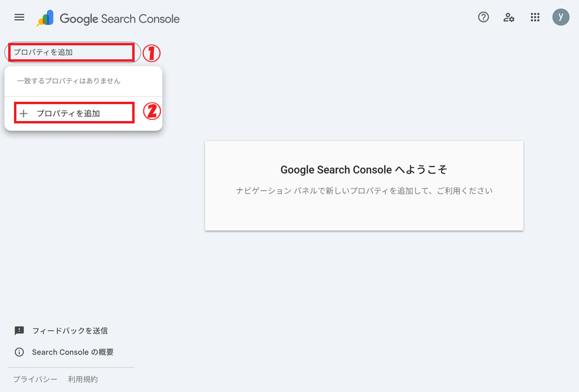Focus the プロパティを追加 search field
The height and width of the screenshot is (392, 579).
pyautogui.click(x=71, y=52)
